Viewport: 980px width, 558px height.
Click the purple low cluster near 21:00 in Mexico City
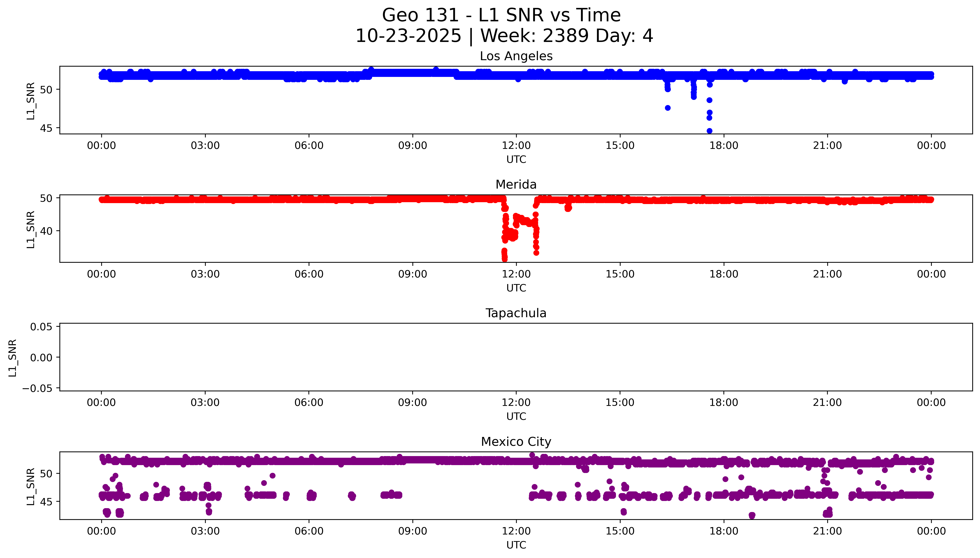[x=827, y=513]
